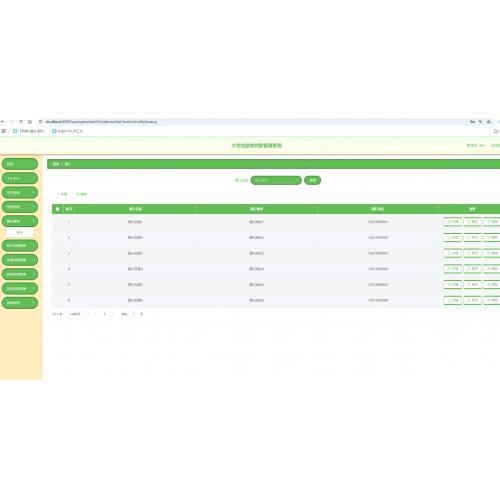The width and height of the screenshot is (500, 500).
Task: Click the browser back arrow
Action: click(3, 122)
